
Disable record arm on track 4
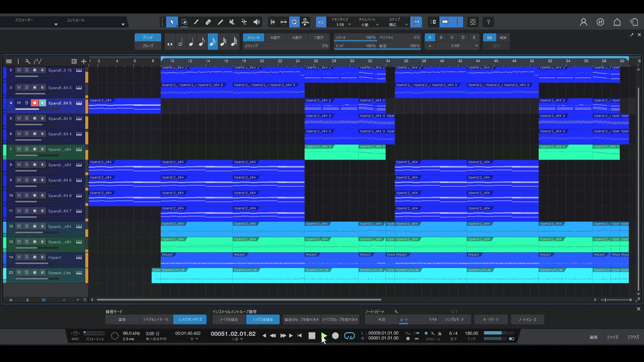click(34, 103)
